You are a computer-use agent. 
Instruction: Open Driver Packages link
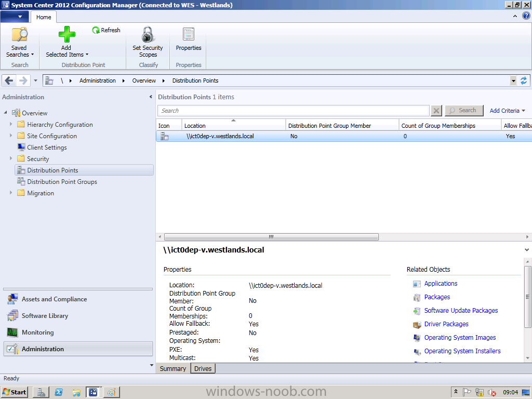click(x=446, y=324)
